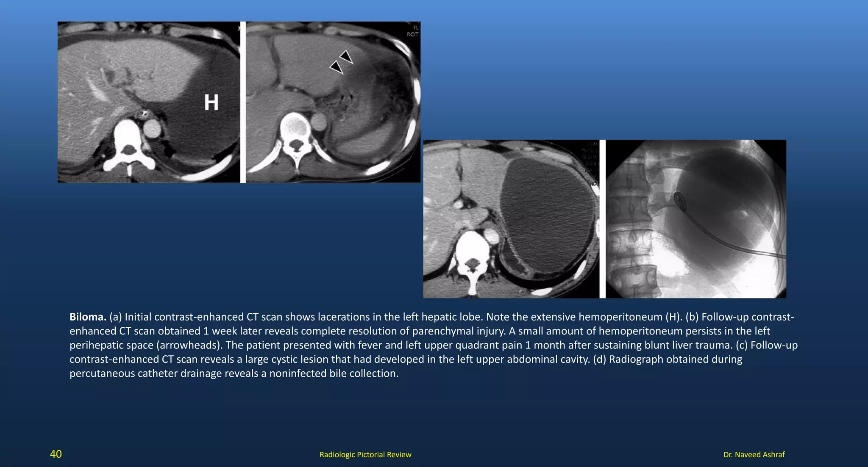Screen dimensions: 868x467
Task: Click the follow-up CT scan with arrowheads
Action: tap(333, 102)
